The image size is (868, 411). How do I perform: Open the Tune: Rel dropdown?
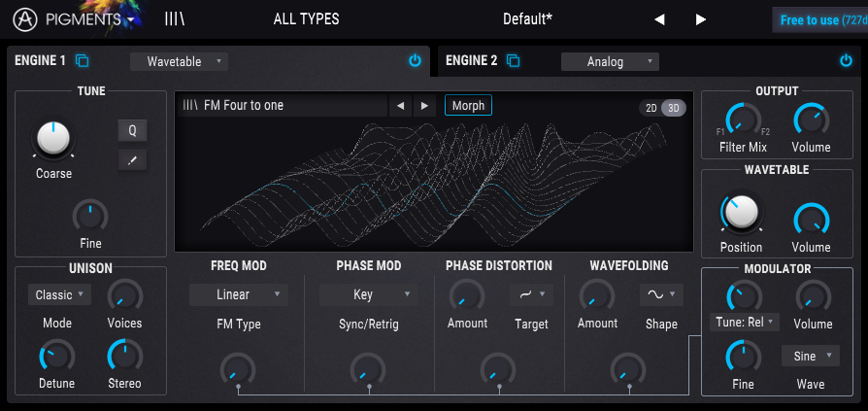(x=744, y=323)
